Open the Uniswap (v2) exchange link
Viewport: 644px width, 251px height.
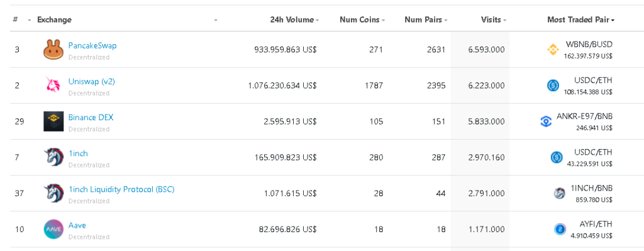tap(92, 81)
